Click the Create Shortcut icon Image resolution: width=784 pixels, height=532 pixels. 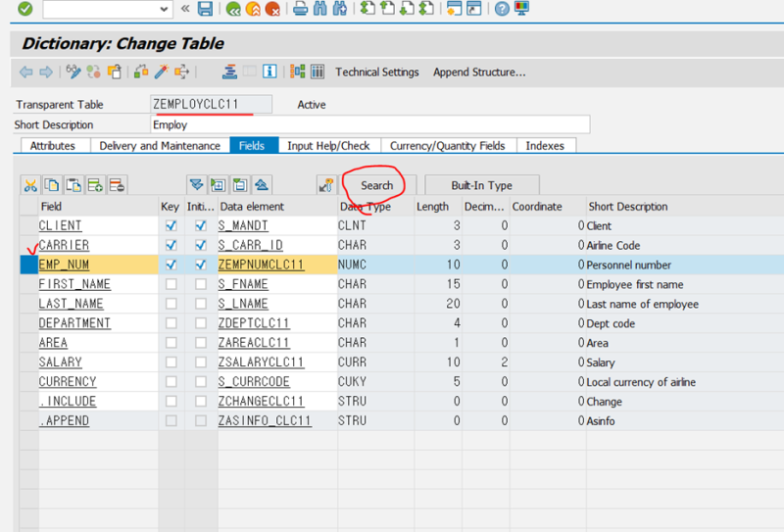[473, 9]
